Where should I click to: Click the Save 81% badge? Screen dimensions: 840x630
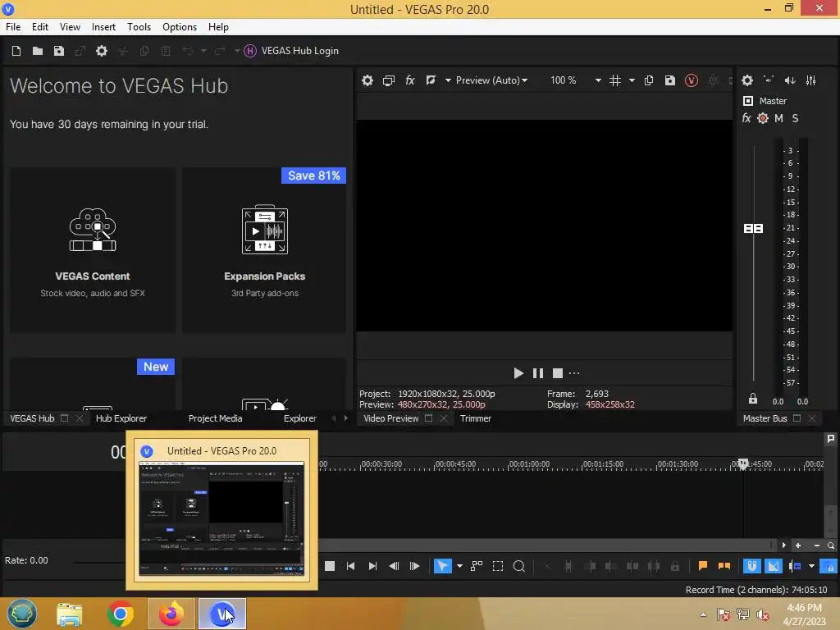tap(314, 176)
